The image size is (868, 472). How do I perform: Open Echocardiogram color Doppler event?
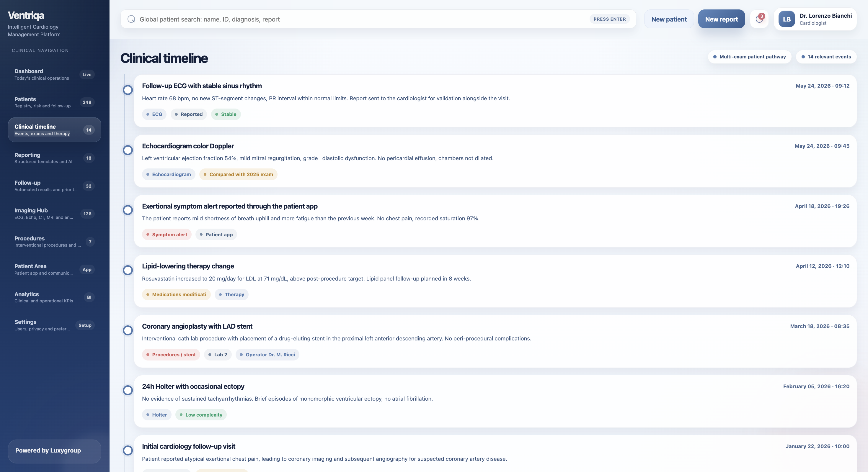point(188,146)
